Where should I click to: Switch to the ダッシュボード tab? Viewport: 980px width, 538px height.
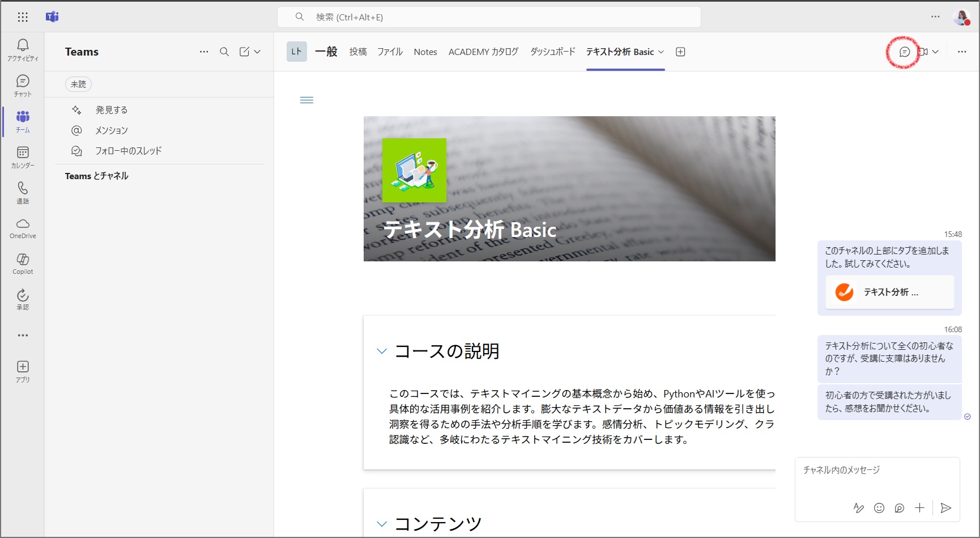(x=552, y=52)
